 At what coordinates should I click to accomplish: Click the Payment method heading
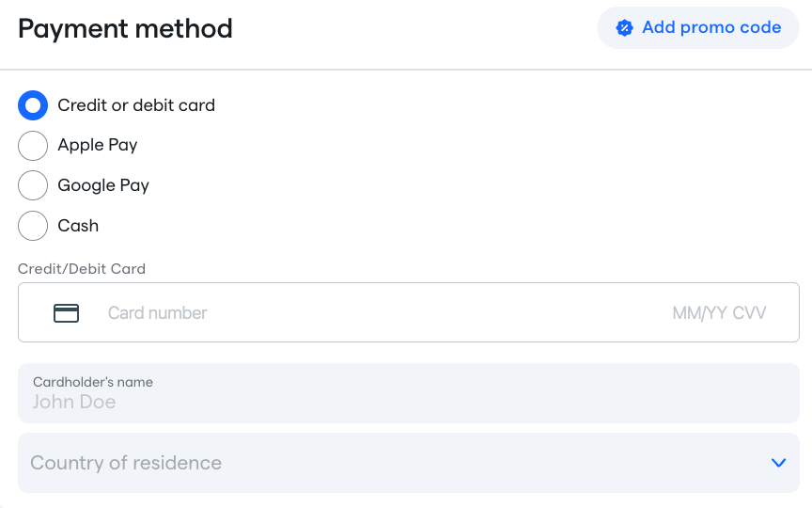tap(125, 29)
